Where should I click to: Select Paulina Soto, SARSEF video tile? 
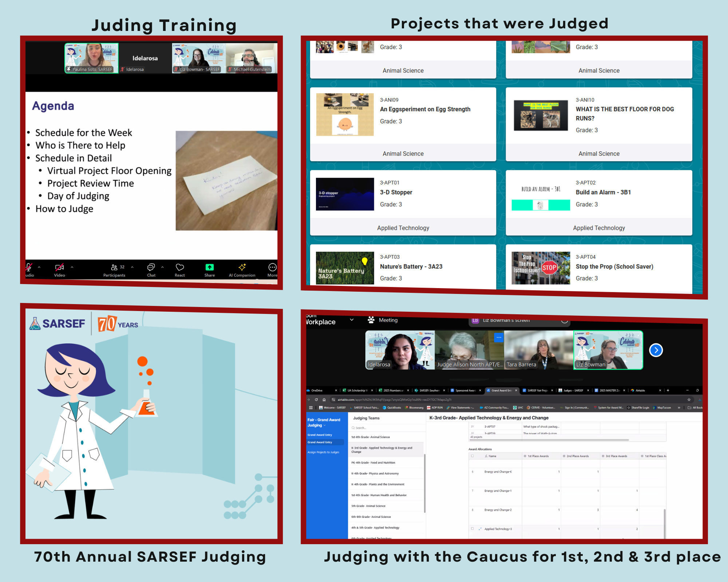point(92,58)
